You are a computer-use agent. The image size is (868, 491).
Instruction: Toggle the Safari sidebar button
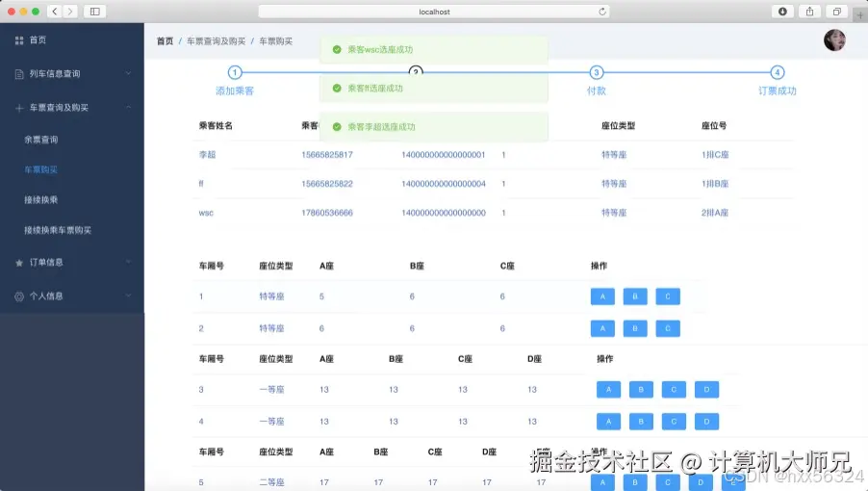tap(94, 11)
